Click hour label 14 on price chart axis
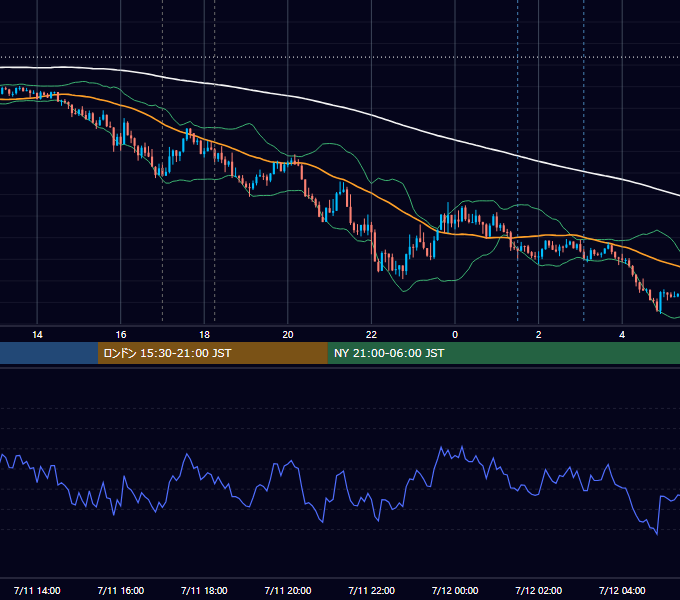This screenshot has width=680, height=600. [x=37, y=335]
